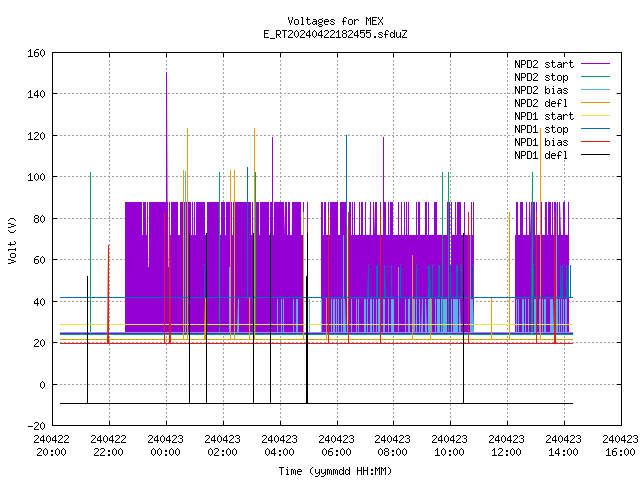The width and height of the screenshot is (640, 480).
Task: Click the 160 y-axis tick label
Action: pyautogui.click(x=36, y=53)
